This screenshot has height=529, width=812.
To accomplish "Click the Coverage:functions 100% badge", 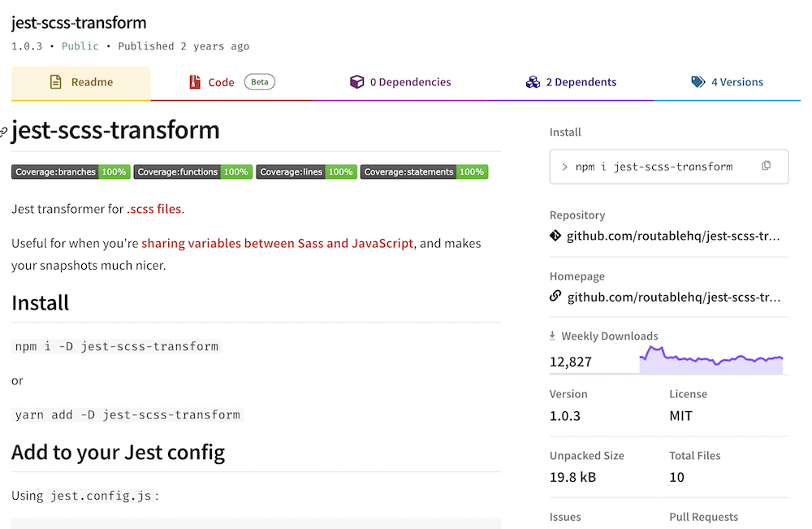I will pos(193,172).
